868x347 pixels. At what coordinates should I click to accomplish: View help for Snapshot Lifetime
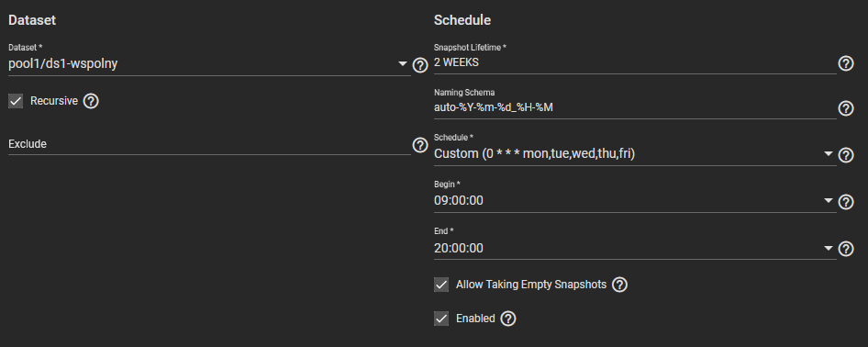click(x=846, y=63)
